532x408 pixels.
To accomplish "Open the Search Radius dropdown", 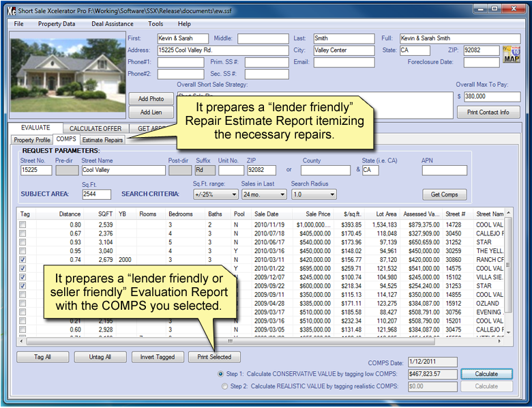I will pyautogui.click(x=314, y=194).
